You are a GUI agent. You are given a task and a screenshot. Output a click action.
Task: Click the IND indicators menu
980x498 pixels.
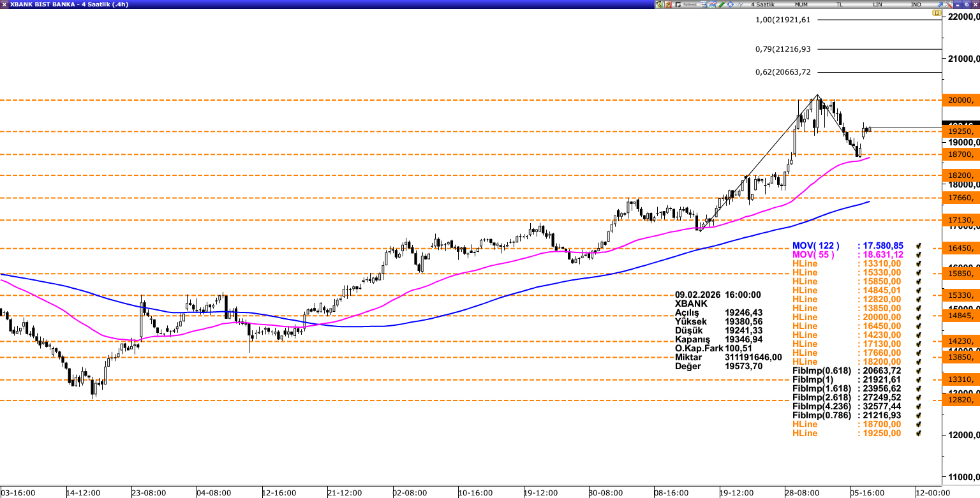click(916, 4)
